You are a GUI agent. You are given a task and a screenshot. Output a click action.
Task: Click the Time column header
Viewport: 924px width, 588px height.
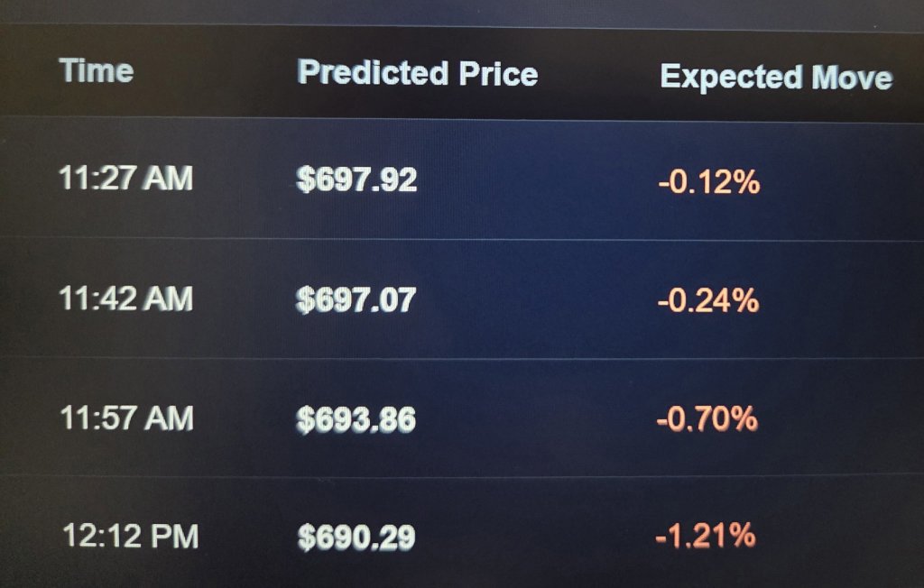pos(97,71)
